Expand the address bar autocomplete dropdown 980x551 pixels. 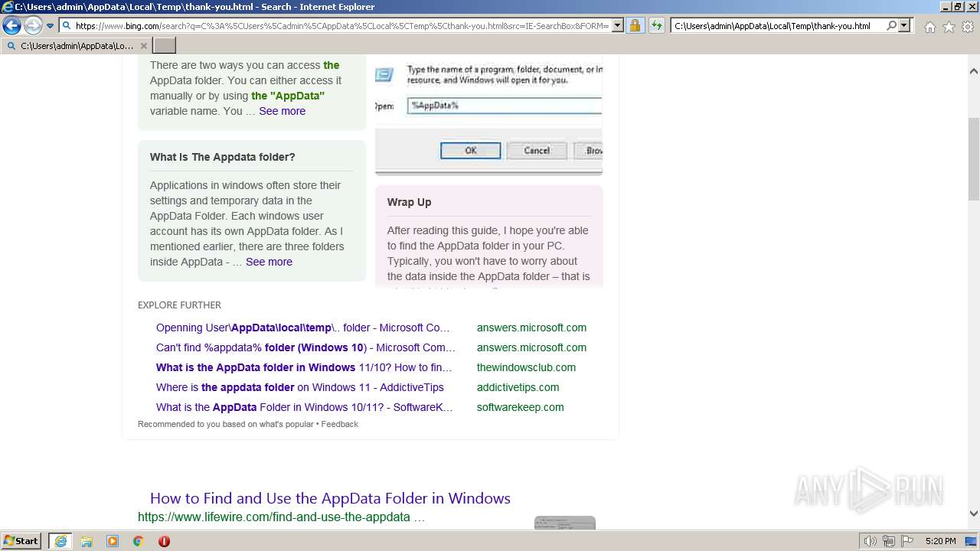coord(618,25)
